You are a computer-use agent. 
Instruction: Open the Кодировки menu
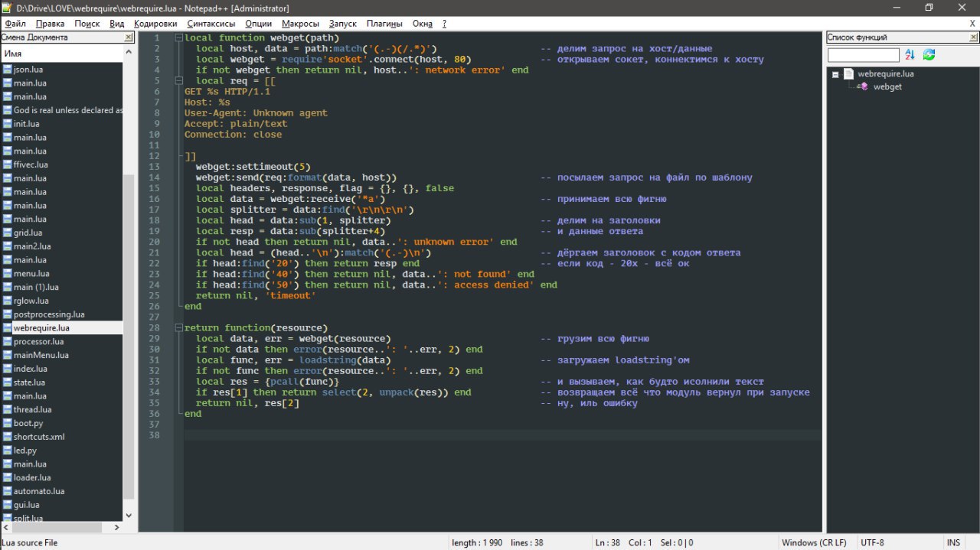155,24
